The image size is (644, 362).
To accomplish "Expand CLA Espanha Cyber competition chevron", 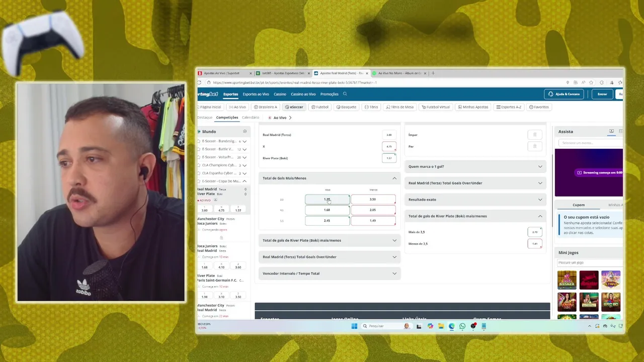I will [245, 173].
